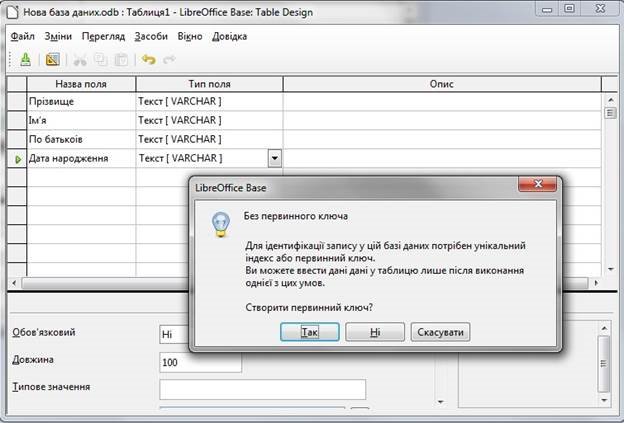The image size is (624, 423).
Task: Open the Довідка menu
Action: click(230, 37)
